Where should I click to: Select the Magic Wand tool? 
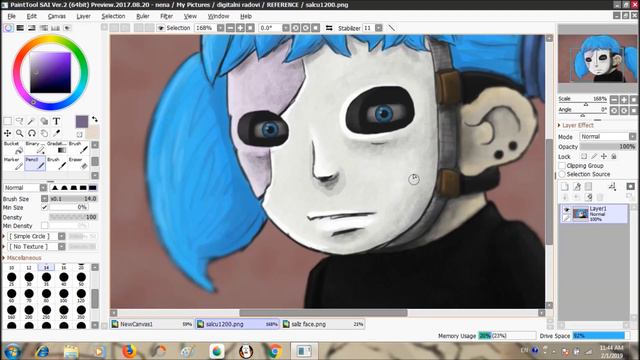pyautogui.click(x=31, y=121)
